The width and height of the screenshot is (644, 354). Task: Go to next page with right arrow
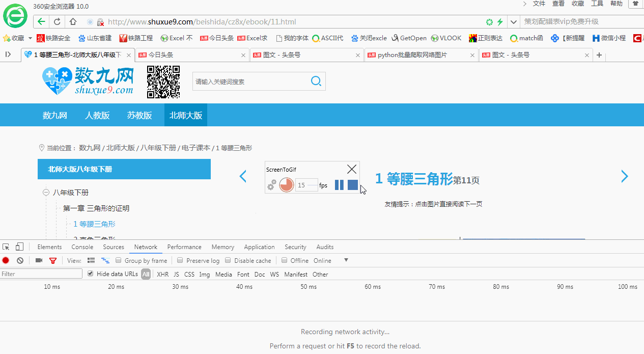tap(625, 176)
